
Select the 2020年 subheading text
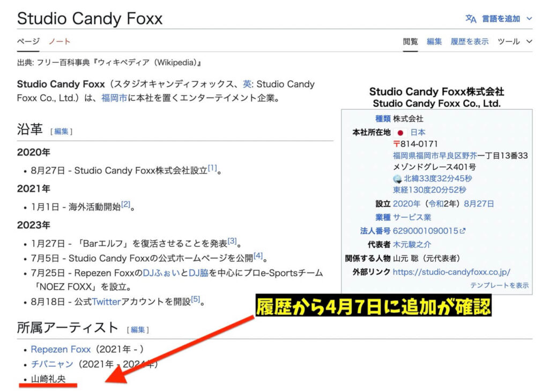tap(34, 153)
